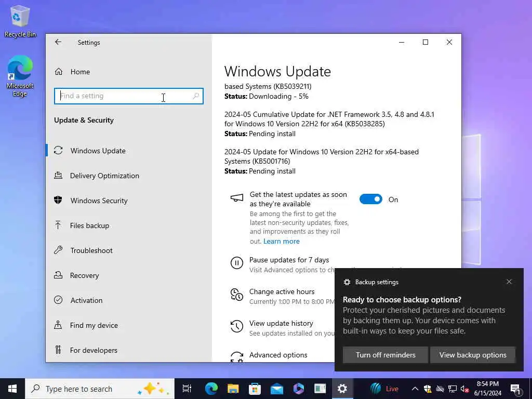Click the For developers tools icon
This screenshot has height=399, width=532.
tap(58, 350)
